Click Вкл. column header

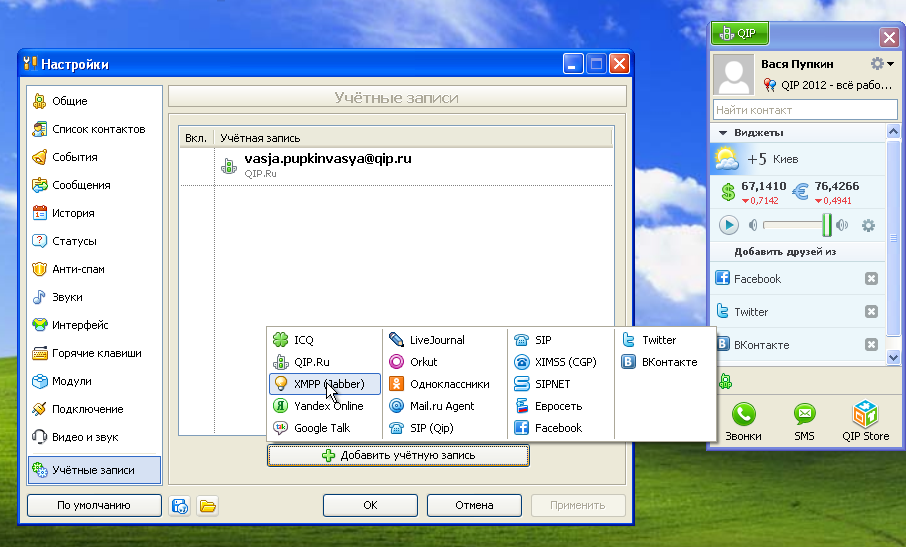point(196,138)
